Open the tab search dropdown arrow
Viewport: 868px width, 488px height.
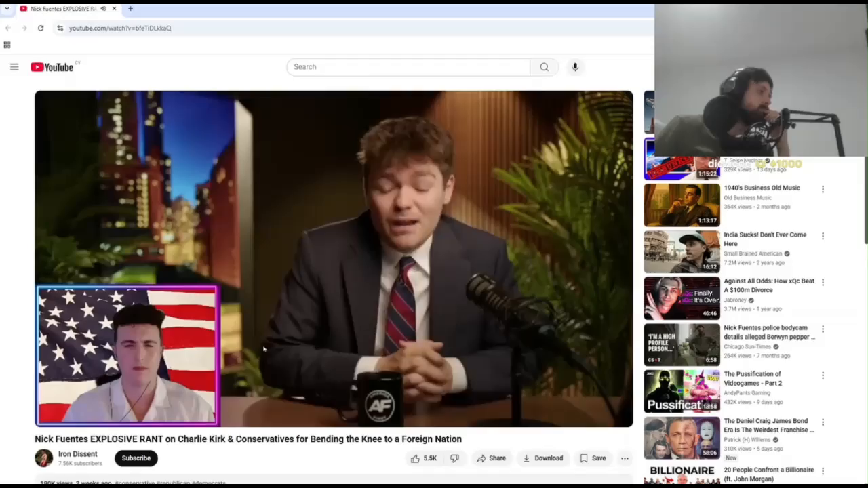(x=6, y=9)
